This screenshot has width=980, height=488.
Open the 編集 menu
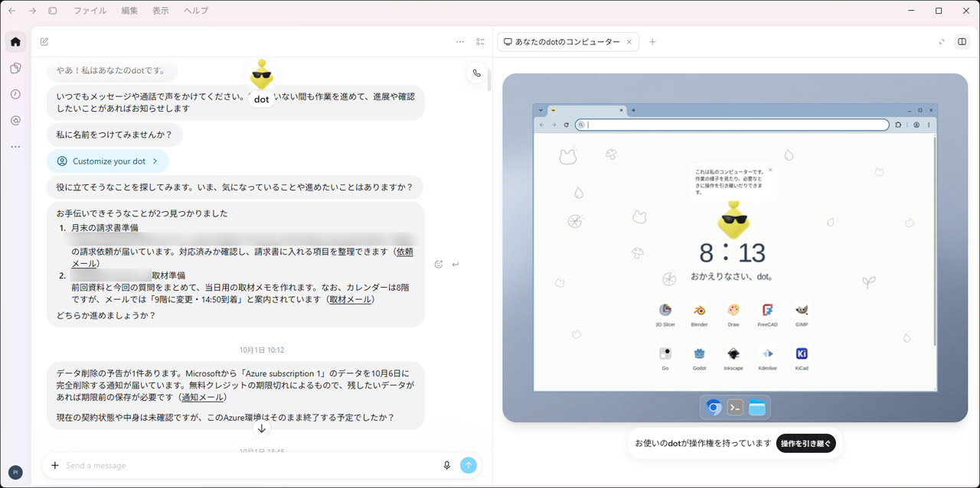pos(129,11)
